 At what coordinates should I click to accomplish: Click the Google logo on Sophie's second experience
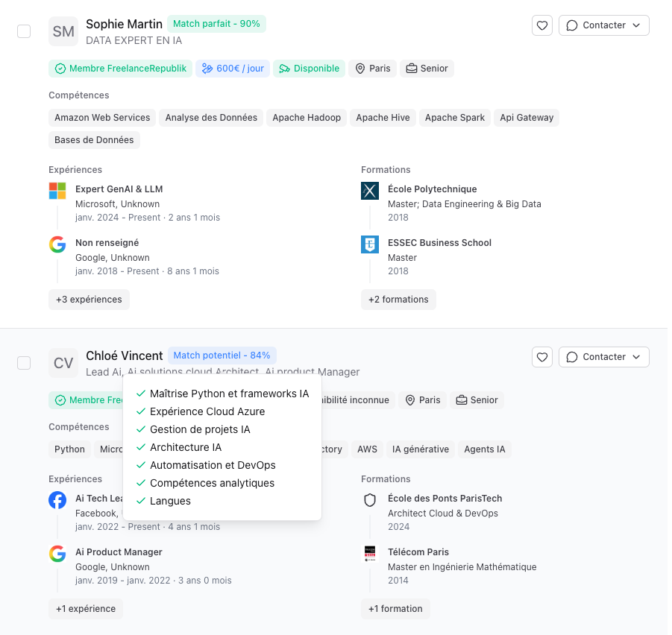pyautogui.click(x=57, y=244)
